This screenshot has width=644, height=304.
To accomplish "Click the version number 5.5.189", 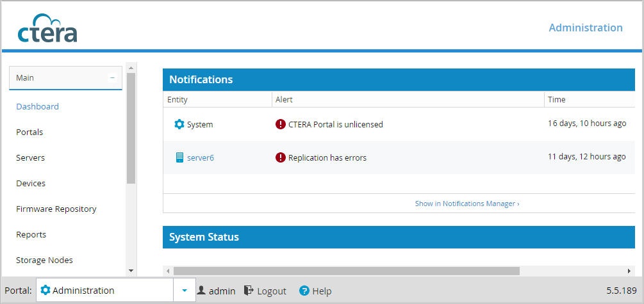I will 622,291.
